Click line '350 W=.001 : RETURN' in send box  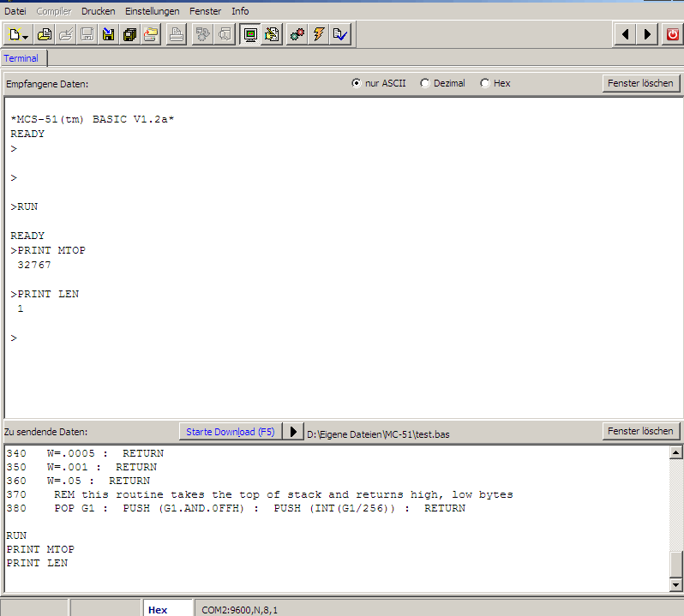81,467
